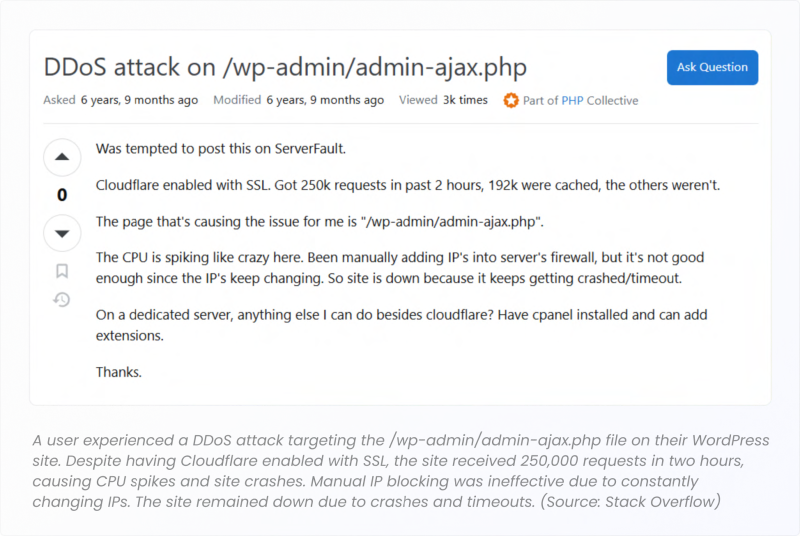The width and height of the screenshot is (800, 536).
Task: Click the paragraph asking about a dedicated server
Action: (402, 325)
